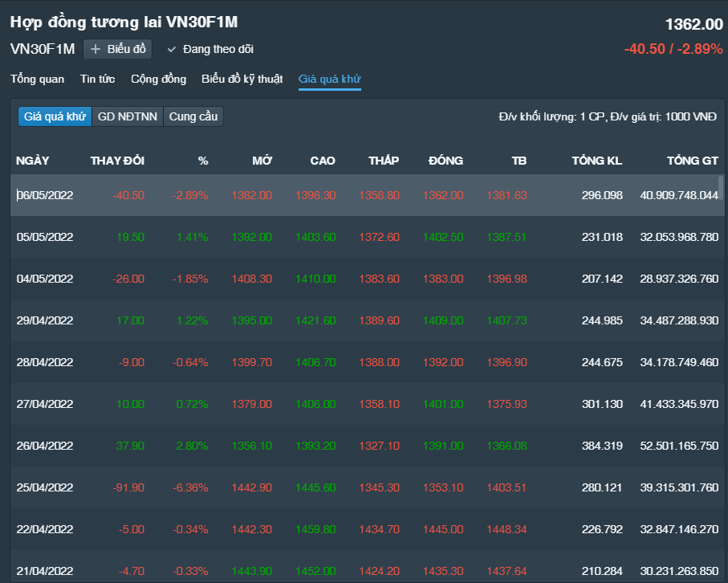Switch to the Tin tức tab
The image size is (728, 583).
pyautogui.click(x=97, y=79)
